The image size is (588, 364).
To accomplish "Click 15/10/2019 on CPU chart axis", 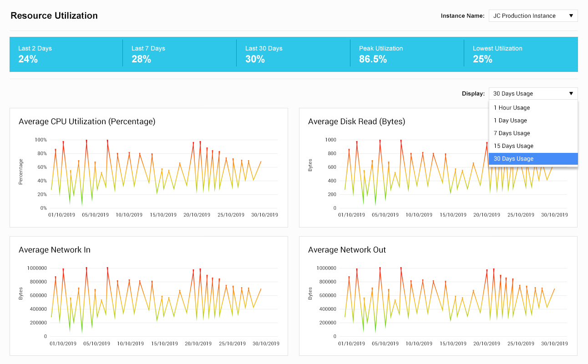I will point(164,215).
